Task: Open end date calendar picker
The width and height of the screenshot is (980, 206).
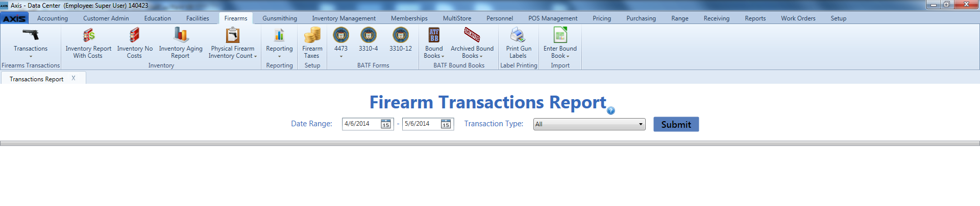Action: pyautogui.click(x=446, y=124)
